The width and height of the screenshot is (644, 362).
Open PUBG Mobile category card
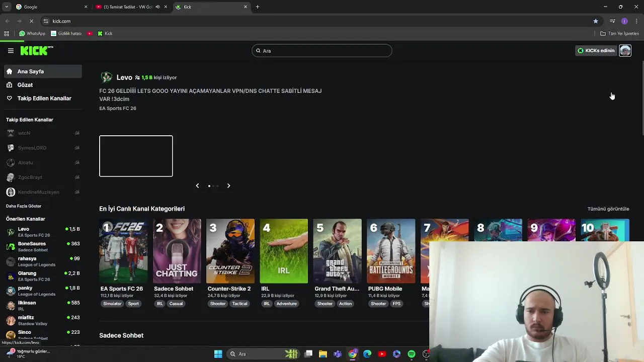pos(391,251)
